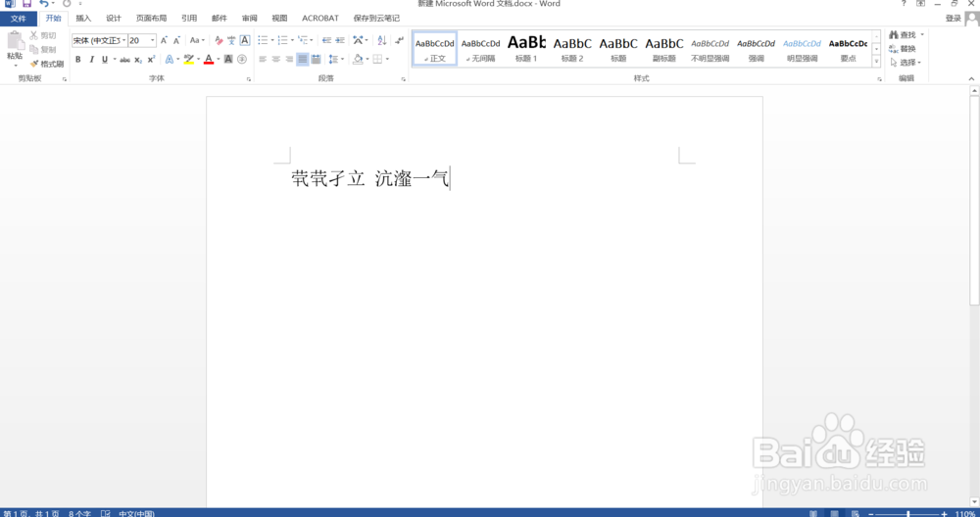Viewport: 980px width, 517px height.
Task: Toggle justified alignment (highlighted button)
Action: [x=303, y=60]
